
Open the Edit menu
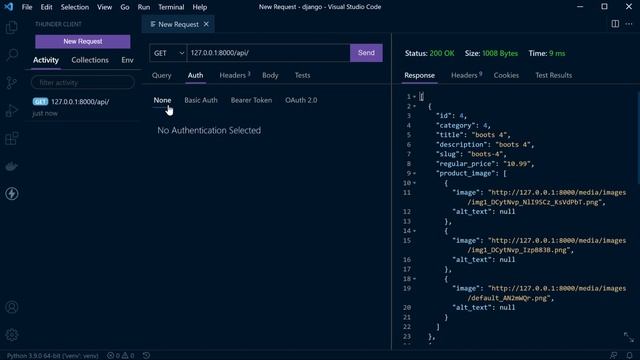pyautogui.click(x=47, y=7)
